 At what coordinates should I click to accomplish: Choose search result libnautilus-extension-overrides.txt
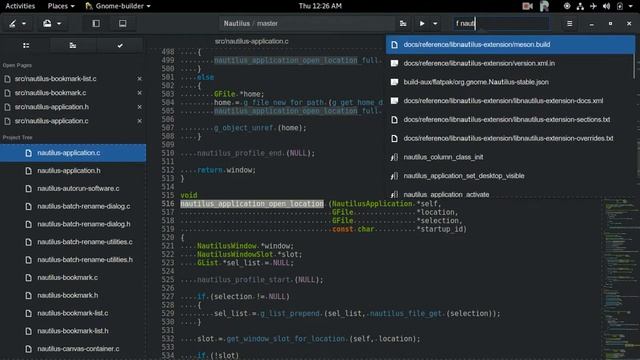[x=510, y=138]
